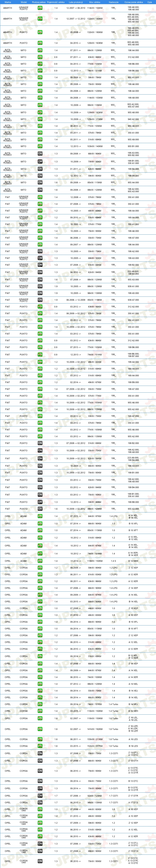
Task: Click petrol icon in Opel Adam 1.4 S row
Action: 40,561
